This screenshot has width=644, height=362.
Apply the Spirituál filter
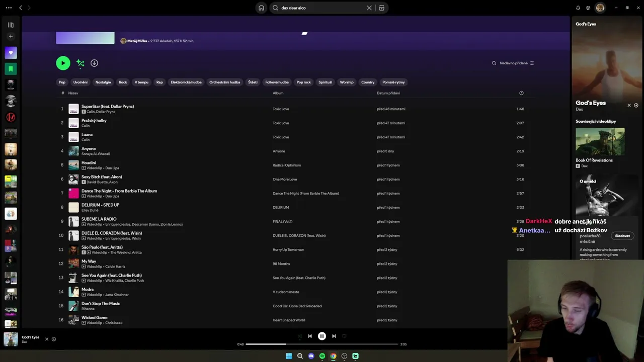click(326, 82)
